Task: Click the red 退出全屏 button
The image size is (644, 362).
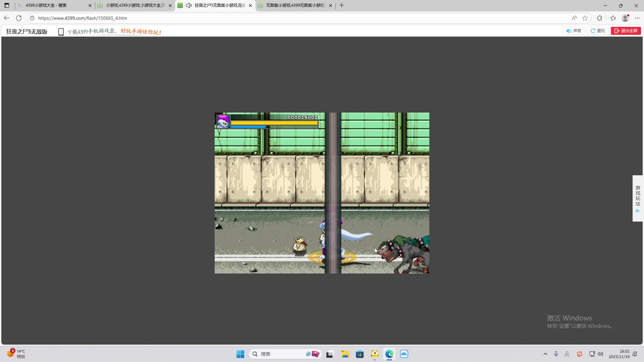Action: [x=626, y=31]
